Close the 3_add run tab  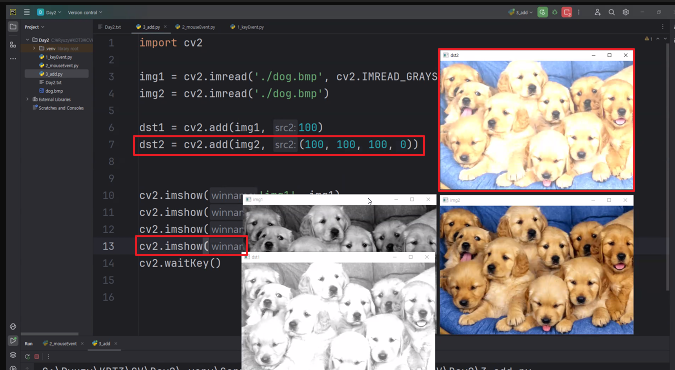tap(116, 343)
